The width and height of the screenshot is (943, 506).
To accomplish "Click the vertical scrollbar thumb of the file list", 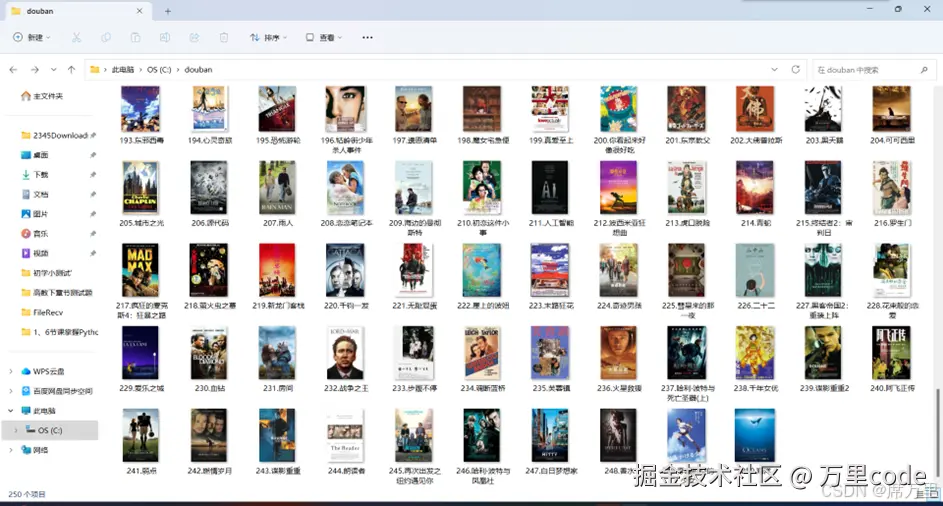I will [937, 433].
